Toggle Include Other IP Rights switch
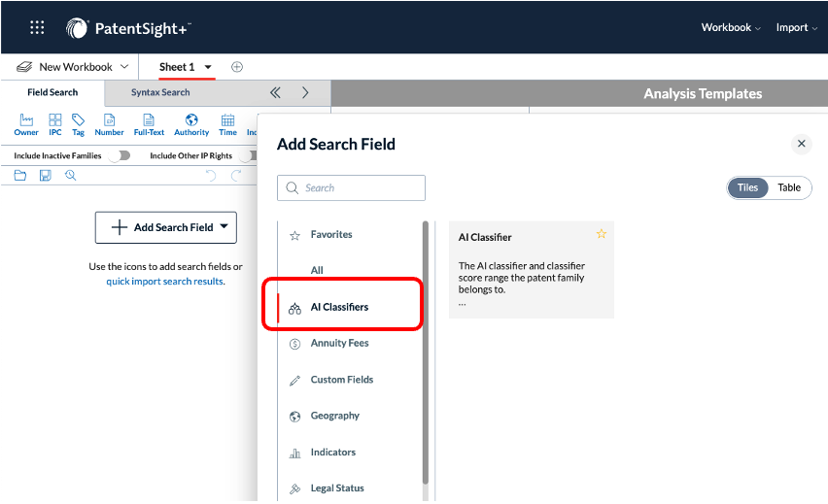Viewport: 828px width, 504px height. coord(248,155)
